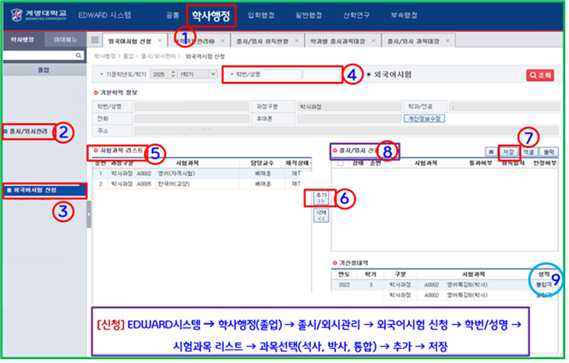Click the 학사행정 breadcrumb link
This screenshot has width=569, height=363.
click(105, 56)
